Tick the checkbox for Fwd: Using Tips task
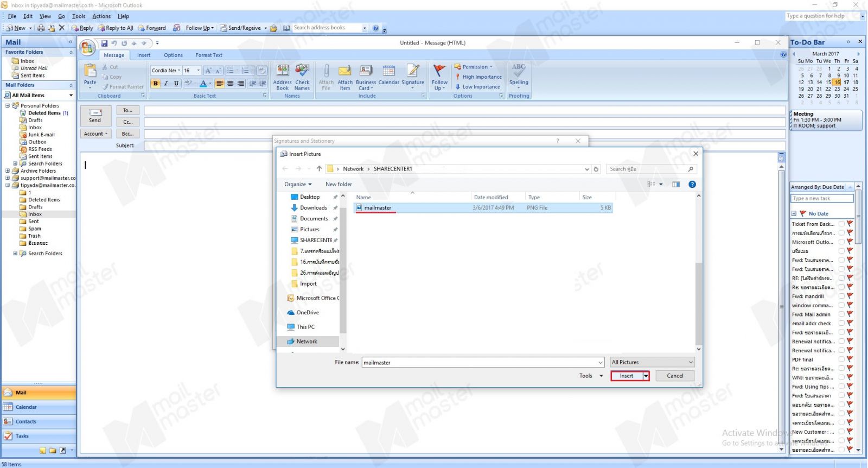Viewport: 868px width, 468px height. tap(841, 387)
